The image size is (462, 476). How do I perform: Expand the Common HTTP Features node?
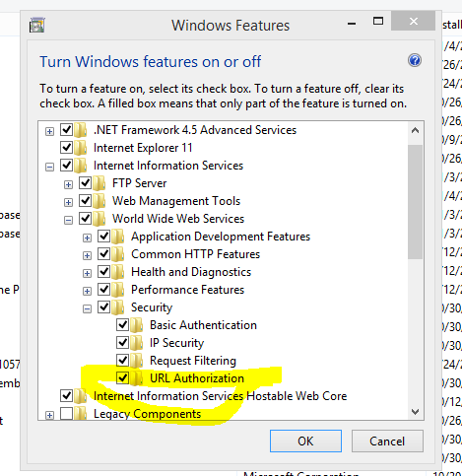(87, 256)
